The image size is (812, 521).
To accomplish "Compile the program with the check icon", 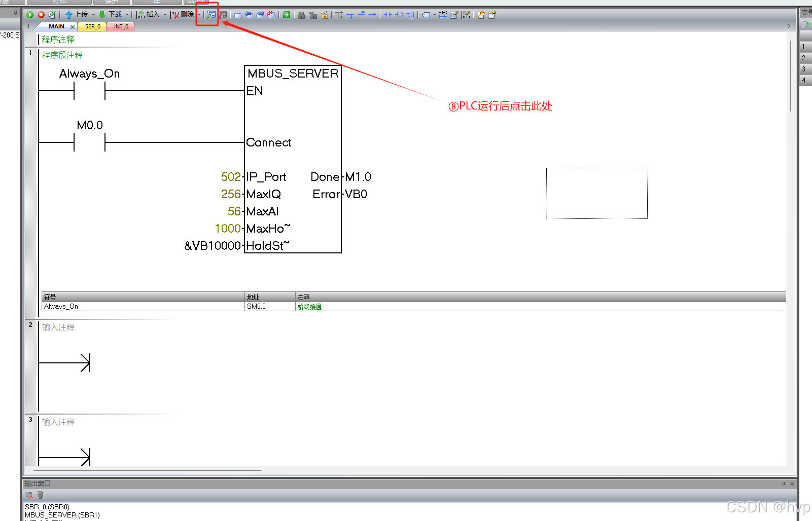I will 52,14.
